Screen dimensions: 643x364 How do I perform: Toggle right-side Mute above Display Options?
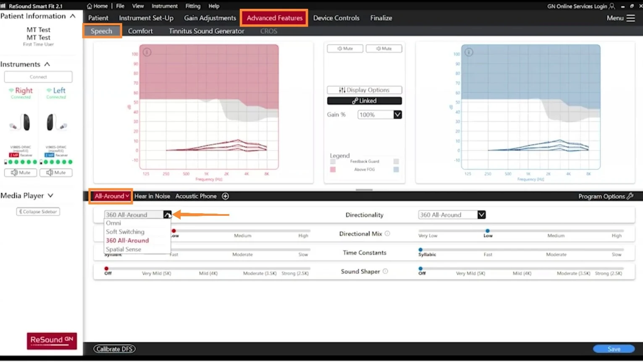pos(345,49)
